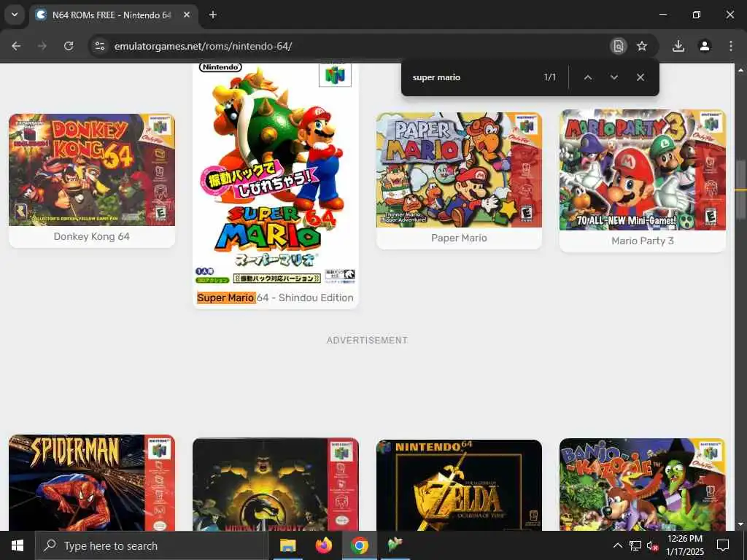Image resolution: width=747 pixels, height=560 pixels.
Task: Close the find-in-page bar
Action: 640,77
